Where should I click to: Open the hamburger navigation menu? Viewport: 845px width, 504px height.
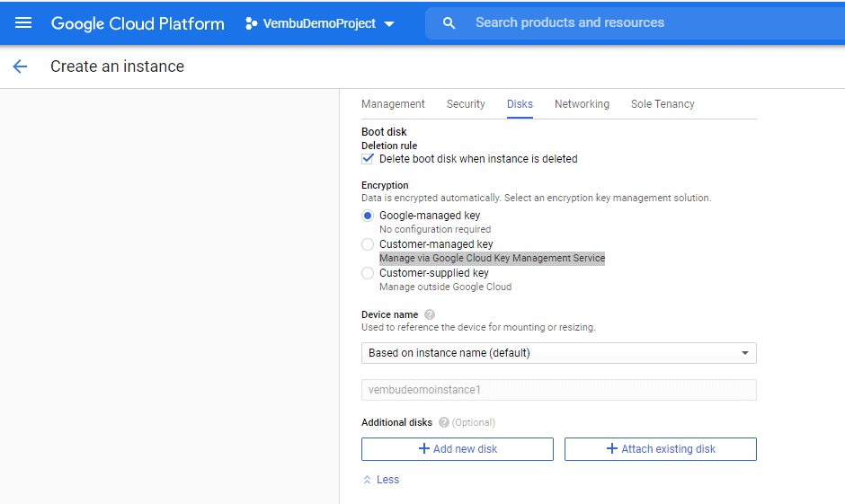click(x=23, y=22)
